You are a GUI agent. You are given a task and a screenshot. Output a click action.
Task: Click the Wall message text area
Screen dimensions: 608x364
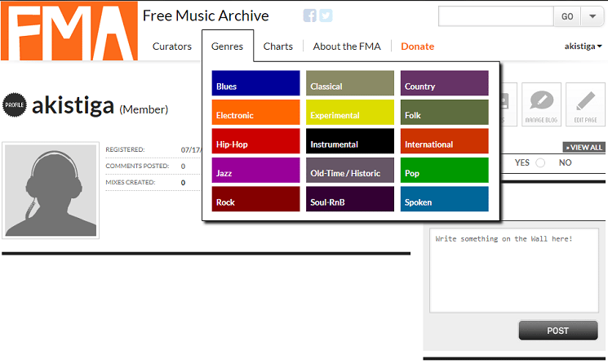[x=514, y=270]
